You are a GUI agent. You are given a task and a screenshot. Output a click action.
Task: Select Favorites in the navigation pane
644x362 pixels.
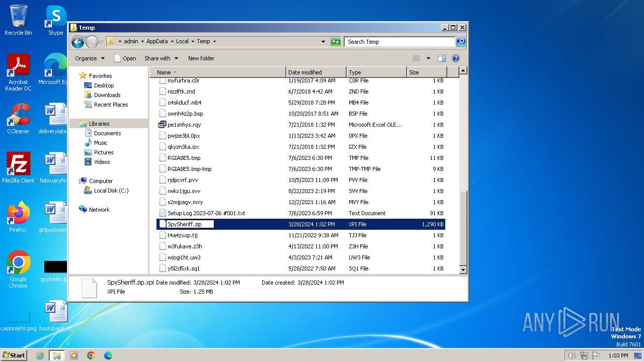click(100, 76)
